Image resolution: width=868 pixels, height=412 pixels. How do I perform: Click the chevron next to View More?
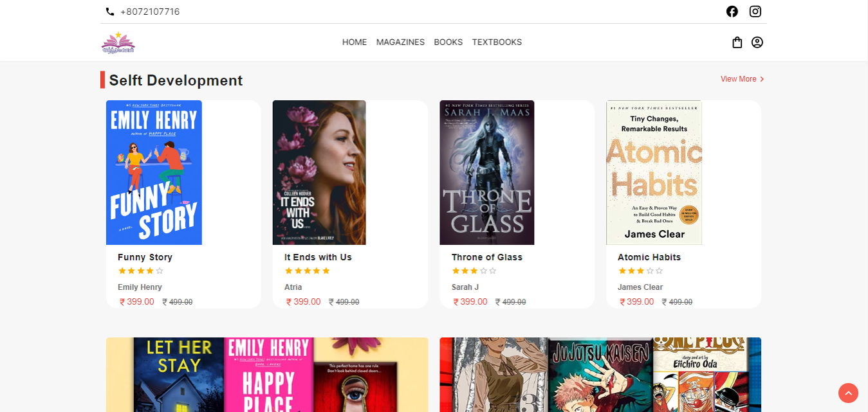coord(762,79)
